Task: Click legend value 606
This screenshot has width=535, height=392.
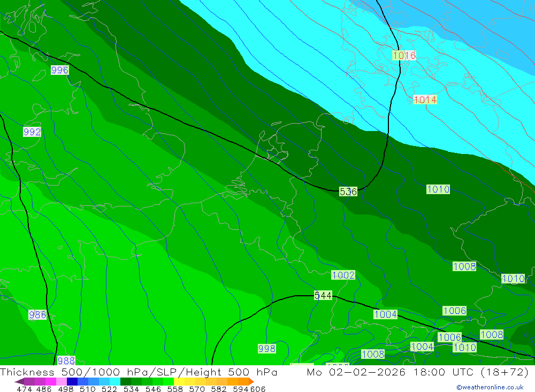Action: click(x=258, y=389)
